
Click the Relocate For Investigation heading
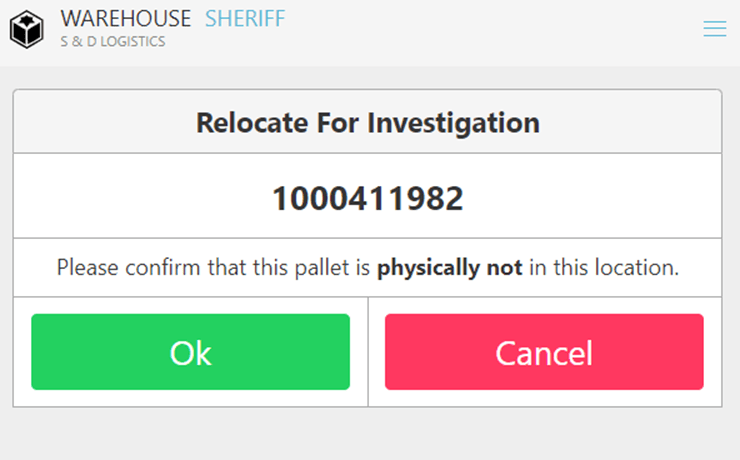point(368,123)
